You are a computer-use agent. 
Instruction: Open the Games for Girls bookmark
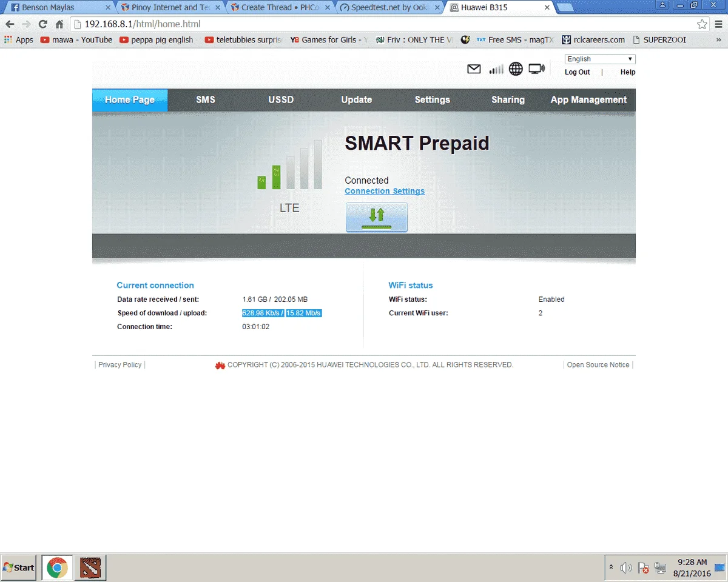[329, 39]
